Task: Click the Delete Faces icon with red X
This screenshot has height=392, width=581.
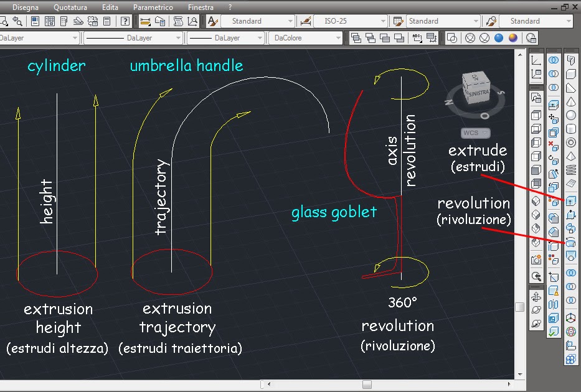Action: [x=553, y=146]
